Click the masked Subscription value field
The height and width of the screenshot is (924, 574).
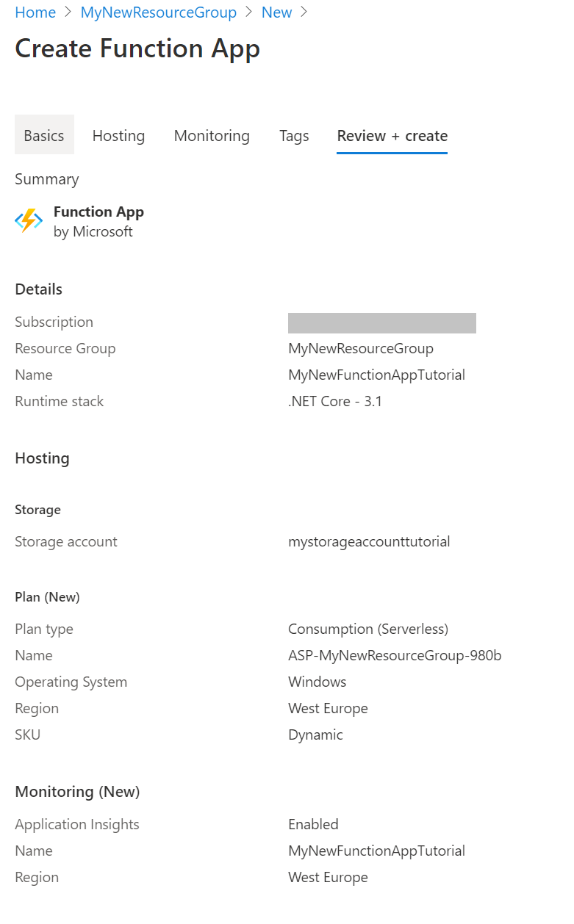point(381,322)
